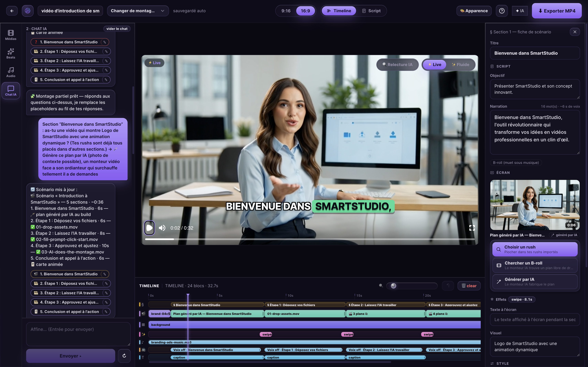
Task: Click the regenerate icon beside Envoyer
Action: (x=124, y=356)
